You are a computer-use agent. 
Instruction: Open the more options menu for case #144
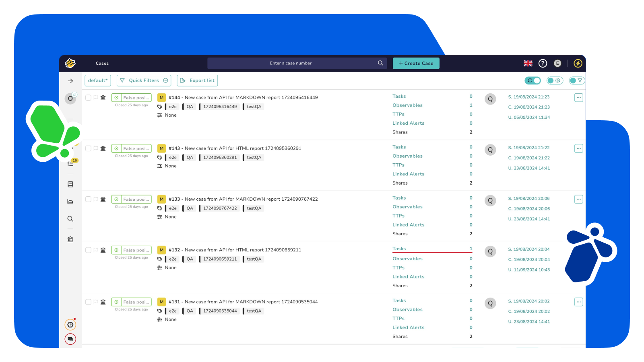(x=578, y=98)
